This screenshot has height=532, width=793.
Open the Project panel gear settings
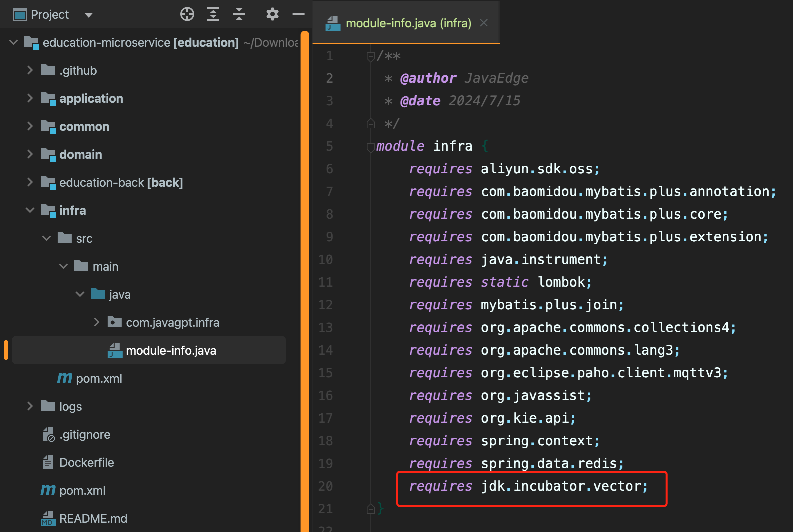pyautogui.click(x=272, y=14)
